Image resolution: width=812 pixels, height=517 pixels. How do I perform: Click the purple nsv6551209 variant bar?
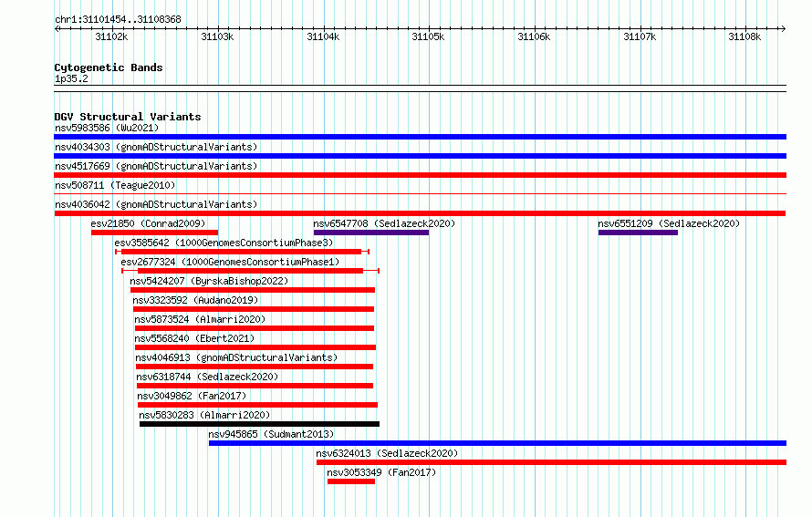coord(638,233)
